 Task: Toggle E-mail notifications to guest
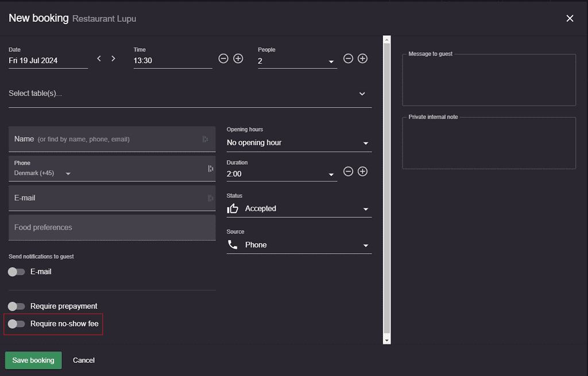pyautogui.click(x=16, y=272)
